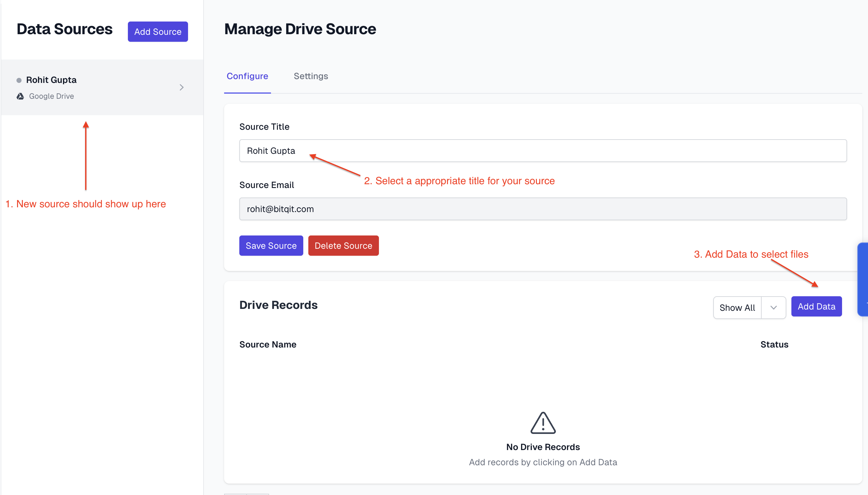Click the red Delete Source button
Screen dimensions: 868x495
[343, 246]
